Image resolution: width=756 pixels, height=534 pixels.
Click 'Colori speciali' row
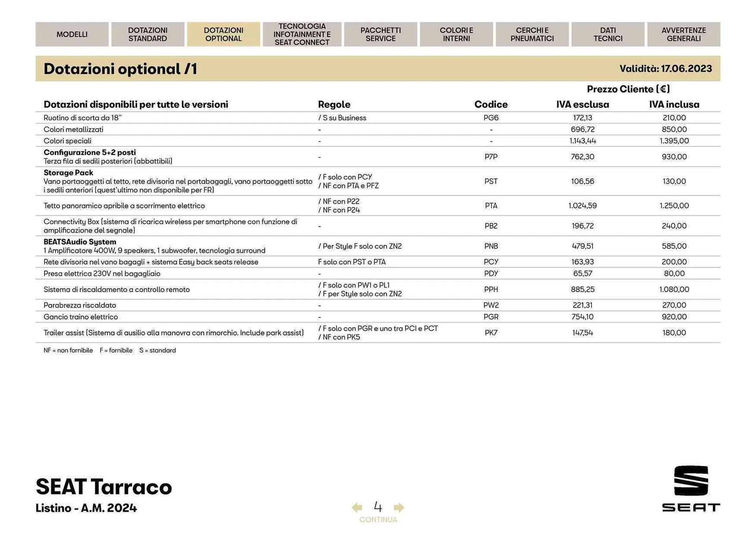point(378,141)
